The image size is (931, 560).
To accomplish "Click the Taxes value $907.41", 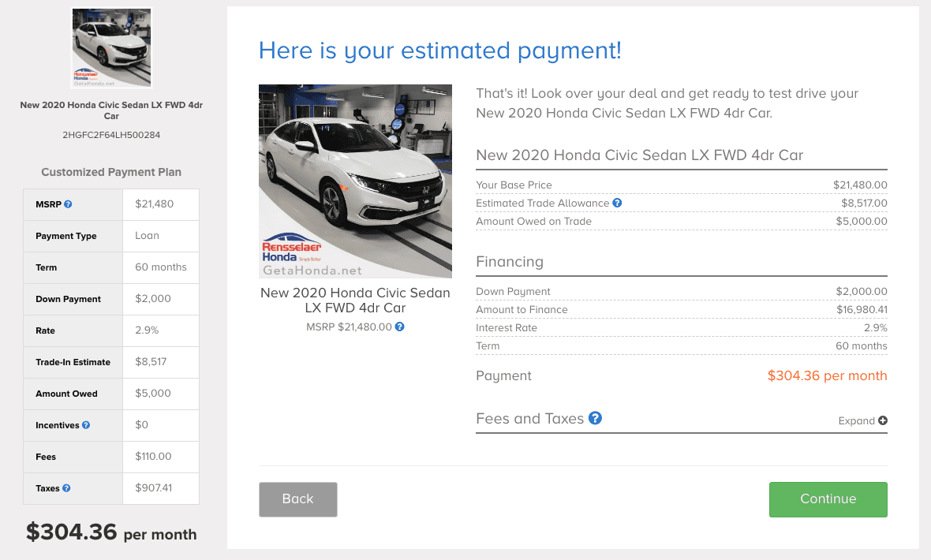I will pos(153,487).
